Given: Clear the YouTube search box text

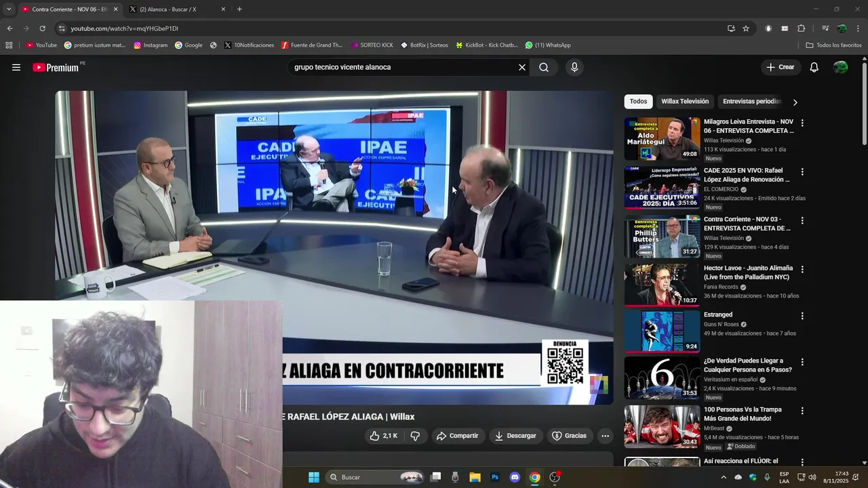Looking at the screenshot, I should tap(522, 67).
